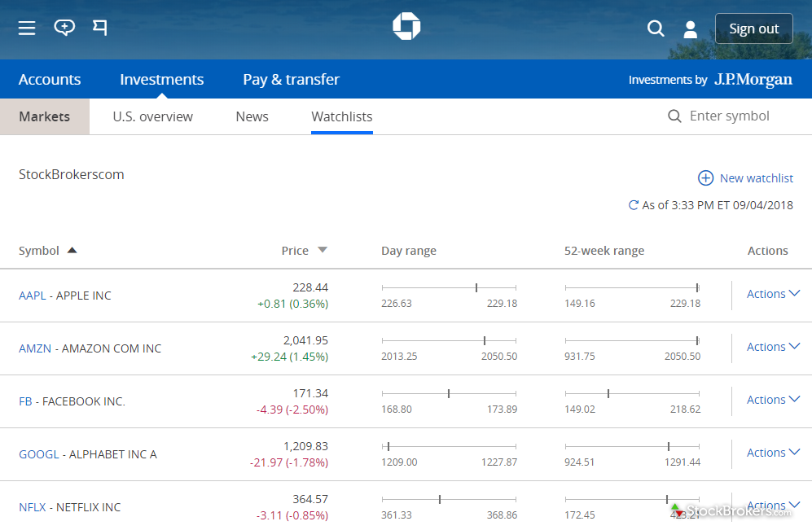Click AMZN 52-week range indicator bar

point(632,340)
